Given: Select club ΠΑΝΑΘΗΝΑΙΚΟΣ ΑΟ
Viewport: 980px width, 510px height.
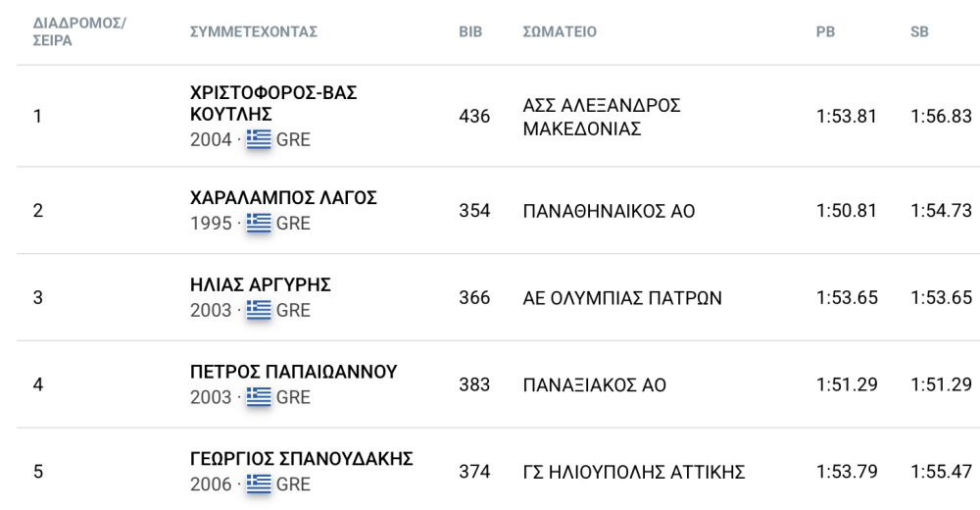Looking at the screenshot, I should 609,211.
